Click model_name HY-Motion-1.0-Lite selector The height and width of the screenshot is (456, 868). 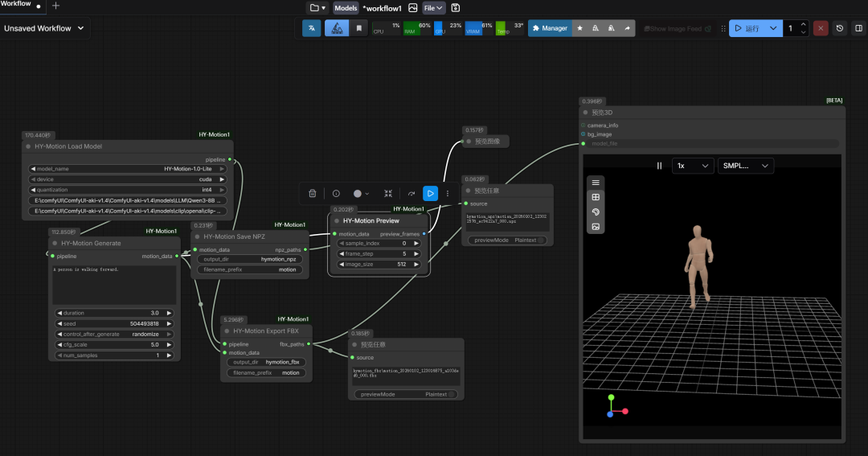[127, 169]
